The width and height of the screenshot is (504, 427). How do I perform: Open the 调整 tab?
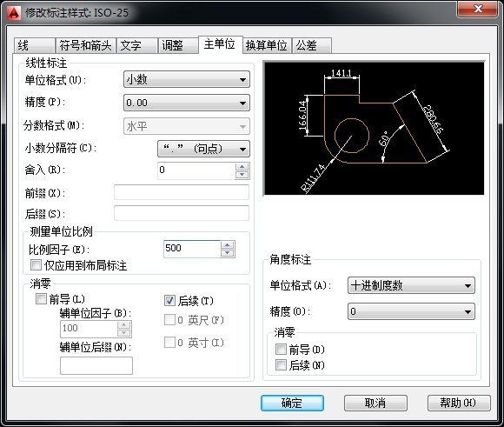click(178, 45)
